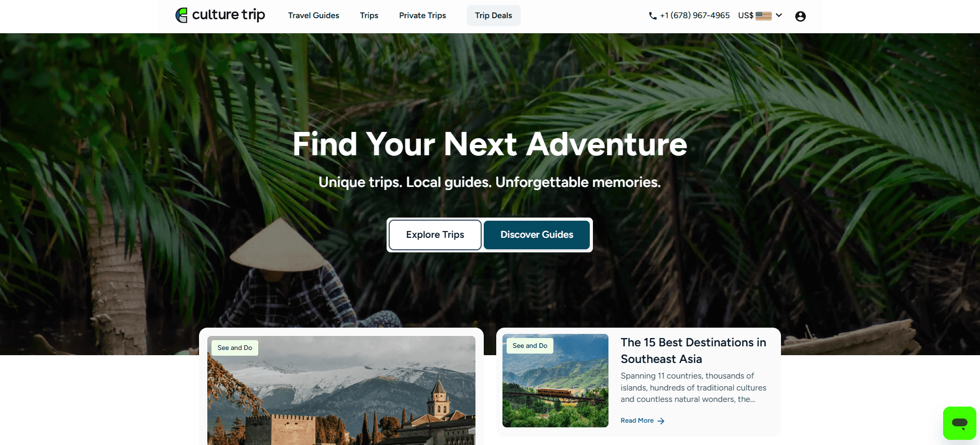Click the Discover Guides button
The width and height of the screenshot is (980, 445).
tap(537, 235)
